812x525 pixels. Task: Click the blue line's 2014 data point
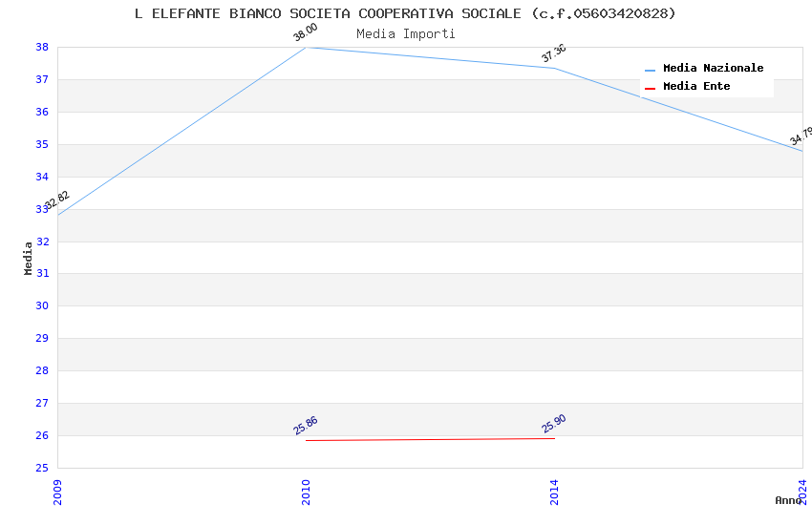click(555, 68)
